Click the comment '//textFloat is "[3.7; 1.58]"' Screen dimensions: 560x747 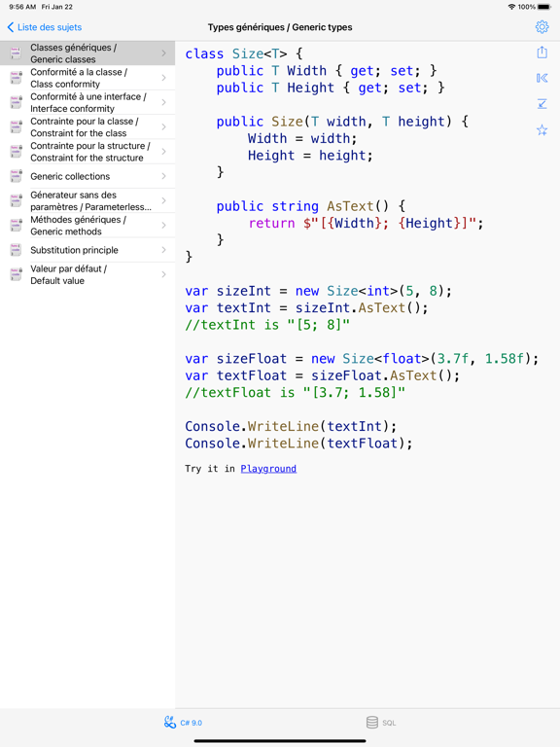(296, 393)
